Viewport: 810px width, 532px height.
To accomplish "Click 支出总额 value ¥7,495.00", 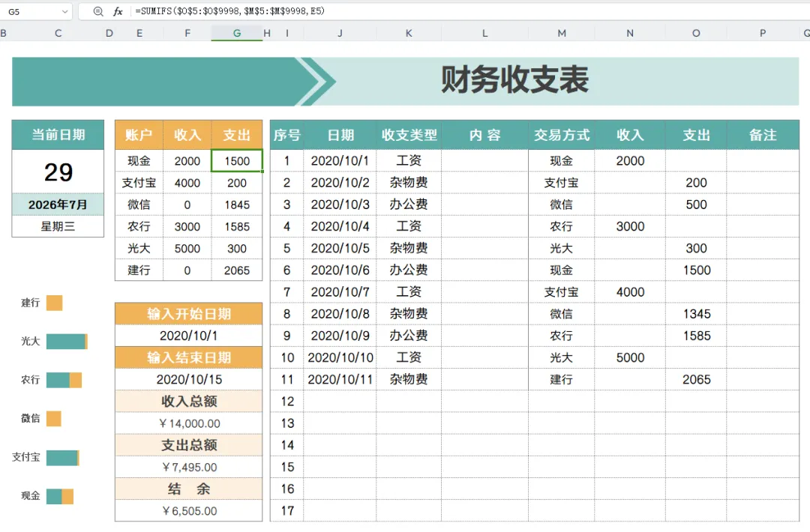I will (188, 468).
